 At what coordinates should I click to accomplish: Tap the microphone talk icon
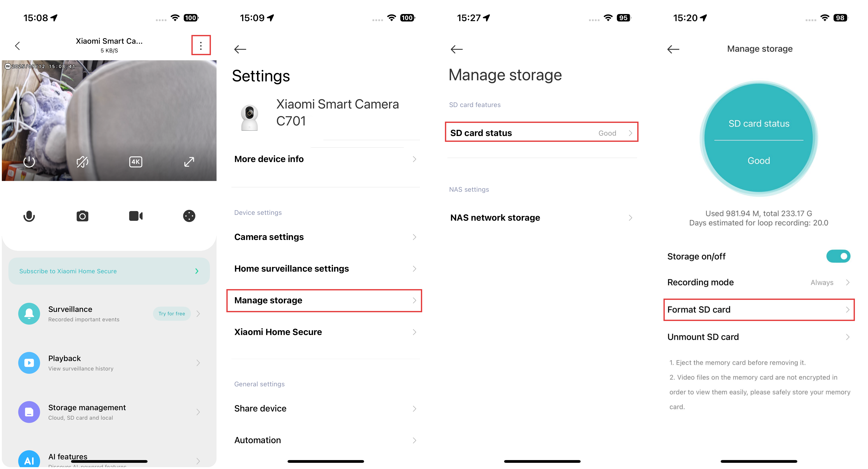(29, 216)
